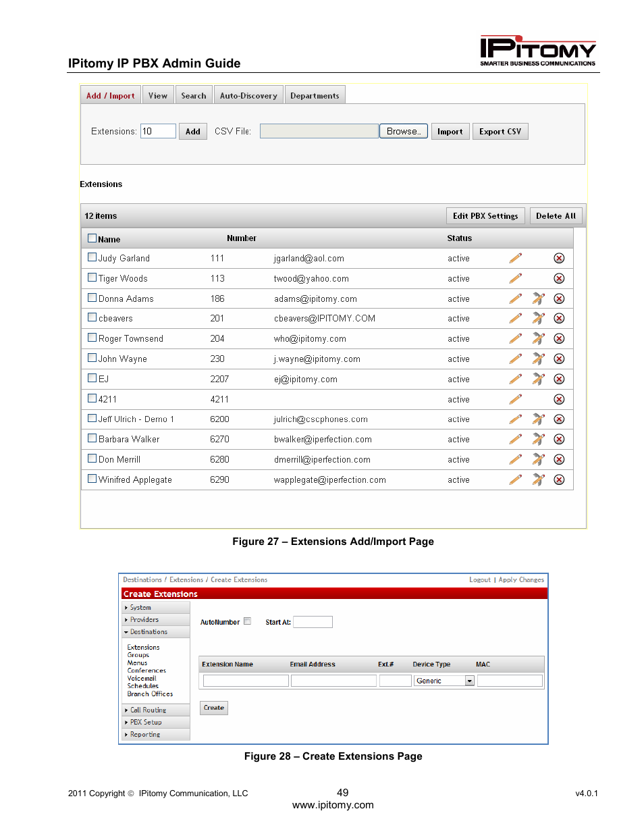Delete EJ extension row
The image size is (644, 834).
tap(559, 379)
